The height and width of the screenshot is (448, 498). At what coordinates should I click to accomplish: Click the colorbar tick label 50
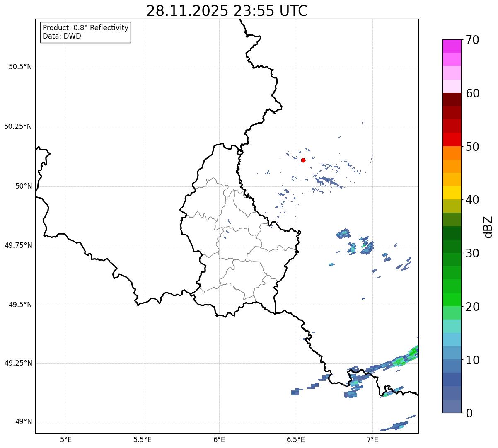click(x=472, y=147)
